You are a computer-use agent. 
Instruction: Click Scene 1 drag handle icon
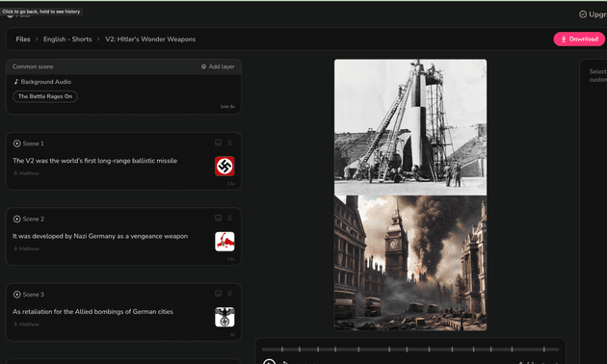click(229, 143)
